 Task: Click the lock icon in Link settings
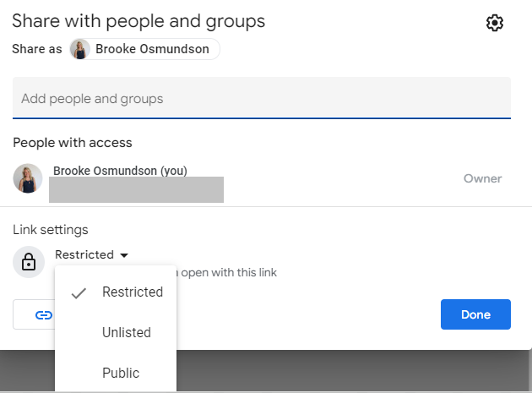(x=28, y=262)
